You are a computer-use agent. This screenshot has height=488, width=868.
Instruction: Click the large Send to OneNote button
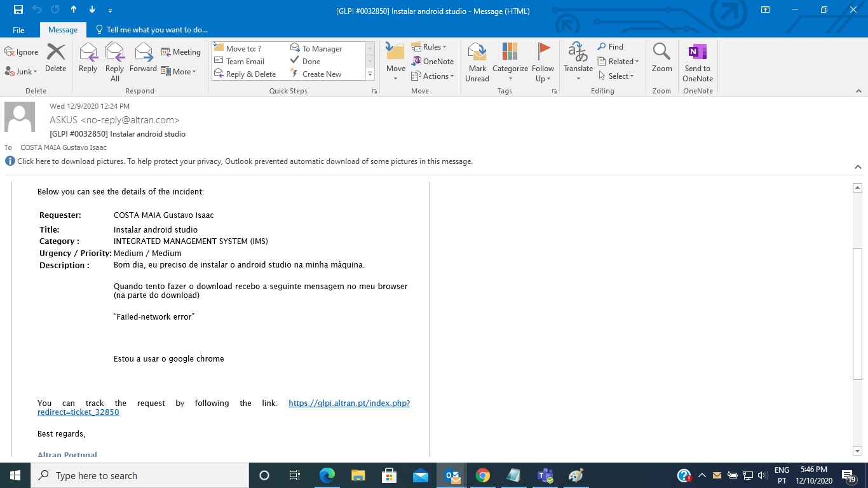(x=698, y=62)
